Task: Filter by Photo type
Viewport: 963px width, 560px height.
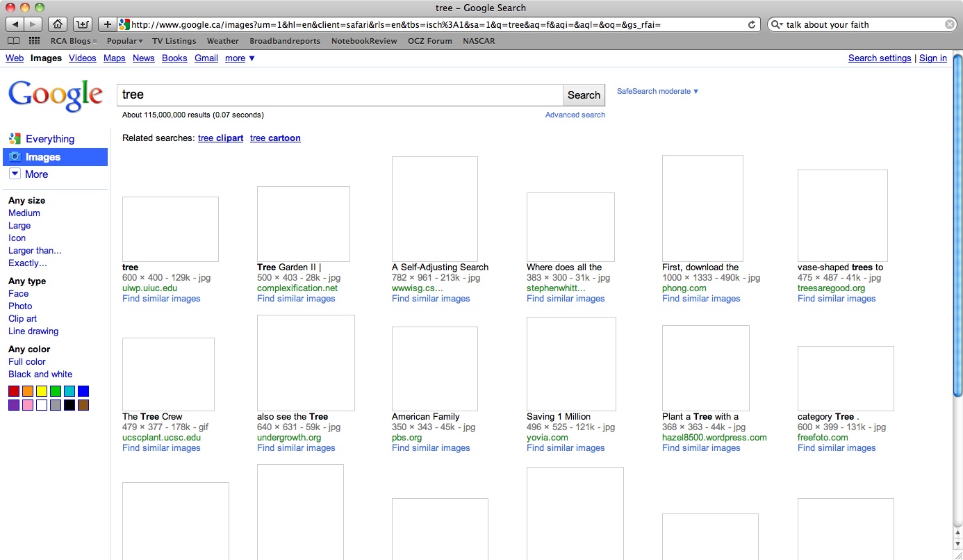Action: tap(20, 306)
